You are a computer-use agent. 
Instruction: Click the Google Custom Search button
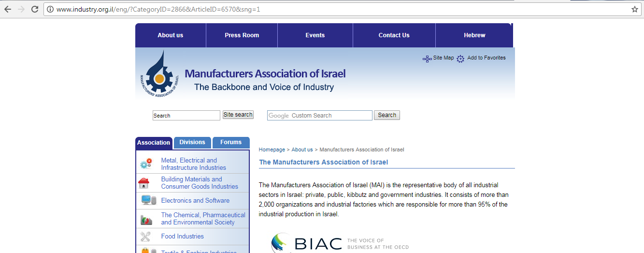click(x=386, y=115)
